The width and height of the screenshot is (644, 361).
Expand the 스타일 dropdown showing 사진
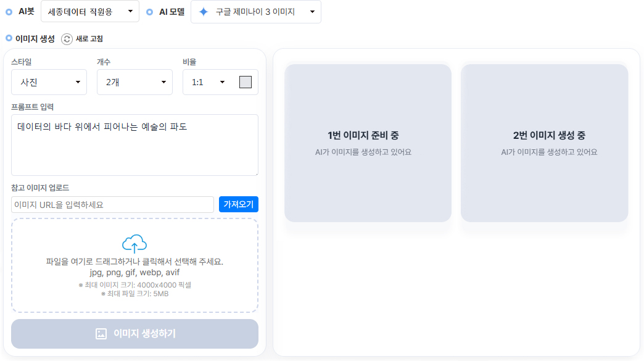click(x=49, y=82)
